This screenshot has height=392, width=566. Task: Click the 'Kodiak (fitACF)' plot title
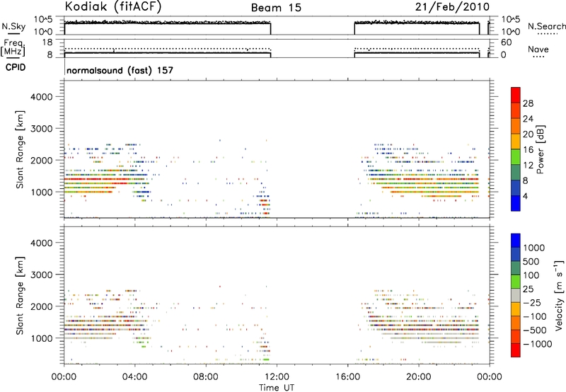[x=113, y=6]
